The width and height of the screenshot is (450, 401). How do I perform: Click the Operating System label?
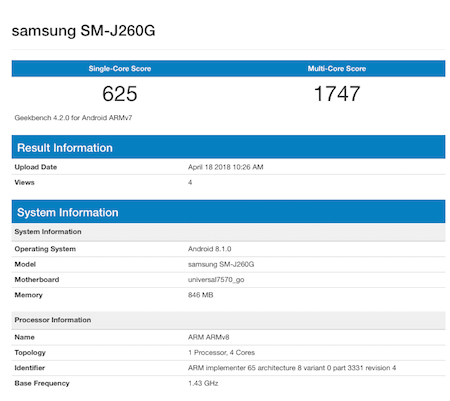(x=45, y=249)
